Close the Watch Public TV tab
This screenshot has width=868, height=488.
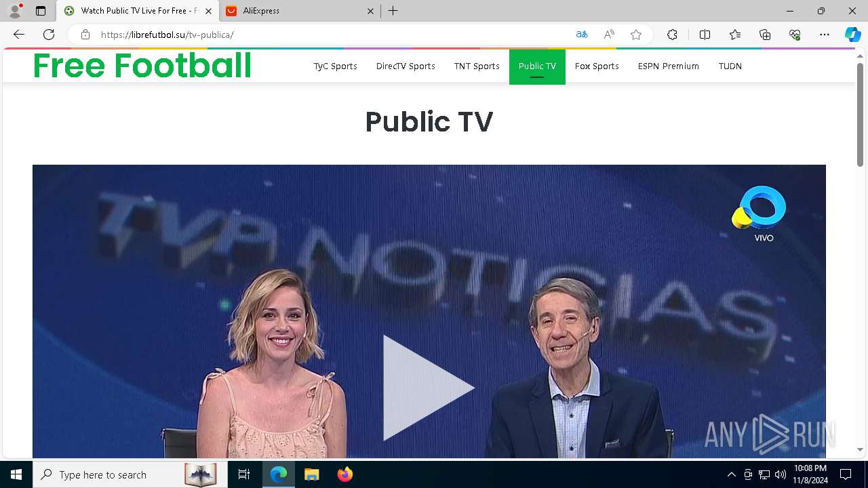[208, 11]
